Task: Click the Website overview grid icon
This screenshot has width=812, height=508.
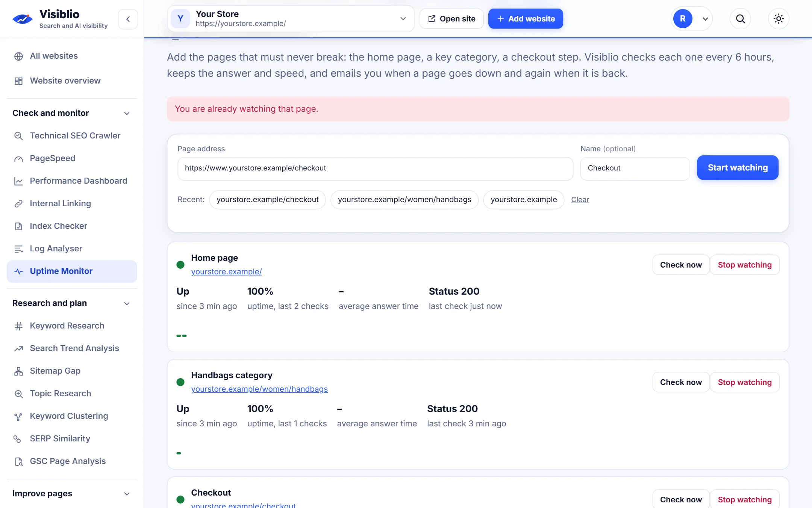Action: coord(18,81)
